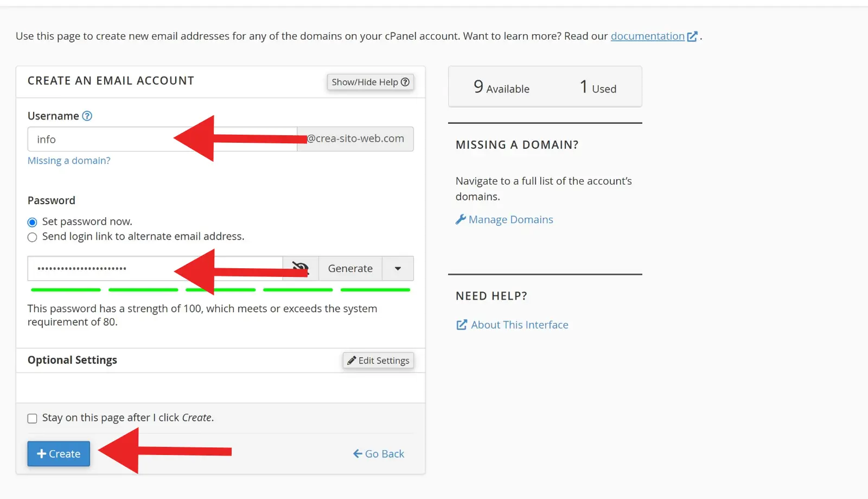Select 'Send login link to alternate email' option
868x499 pixels.
point(33,237)
